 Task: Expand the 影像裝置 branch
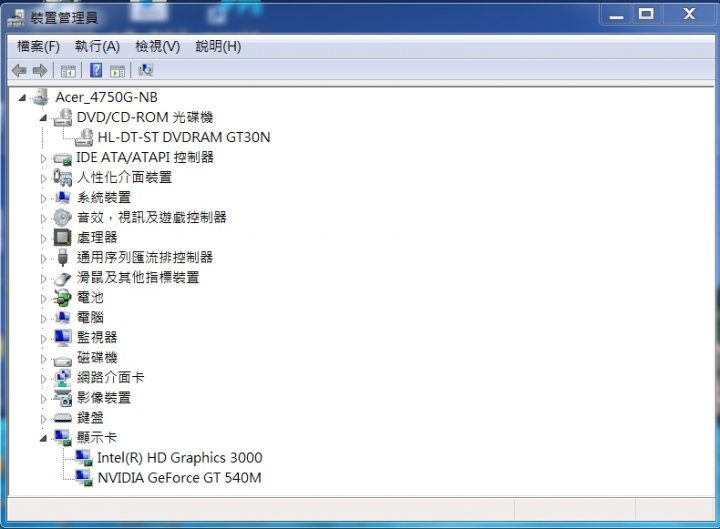coord(44,399)
